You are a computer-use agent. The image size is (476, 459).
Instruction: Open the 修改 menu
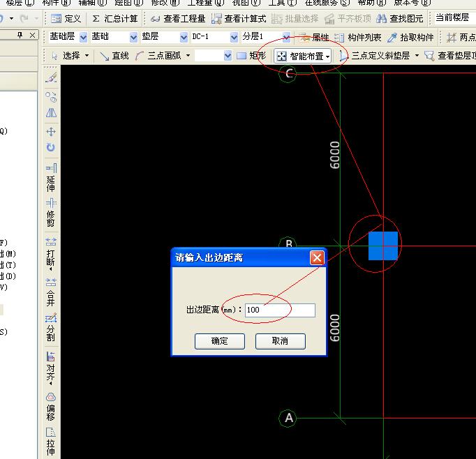tap(165, 3)
